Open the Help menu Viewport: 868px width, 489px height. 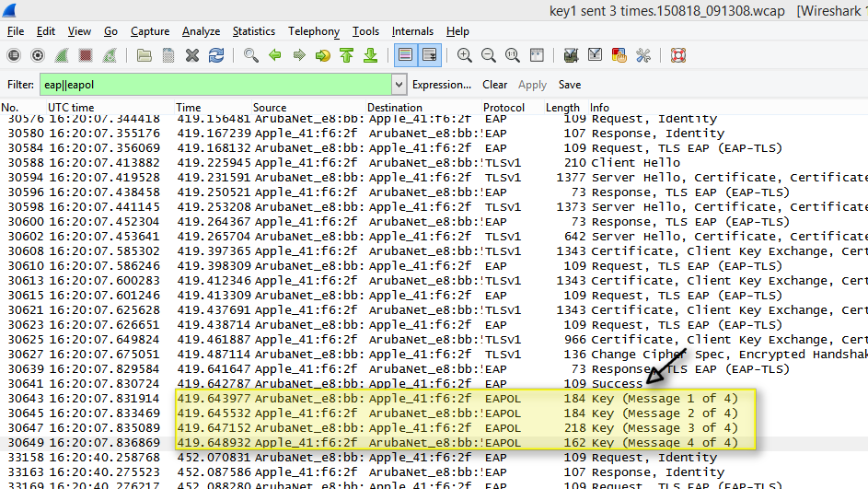(x=457, y=31)
